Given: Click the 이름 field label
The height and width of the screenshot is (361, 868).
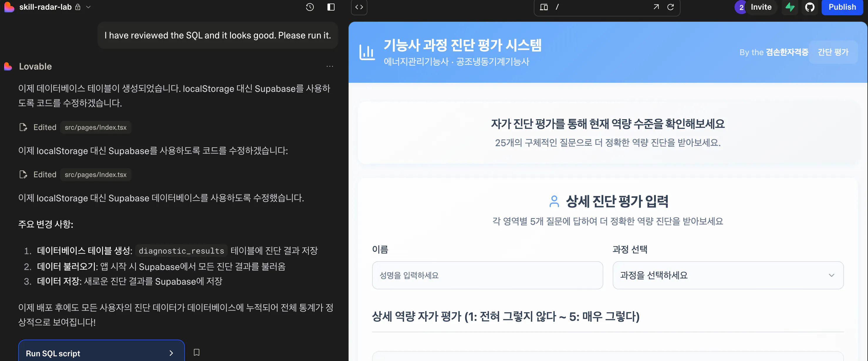Looking at the screenshot, I should point(380,249).
